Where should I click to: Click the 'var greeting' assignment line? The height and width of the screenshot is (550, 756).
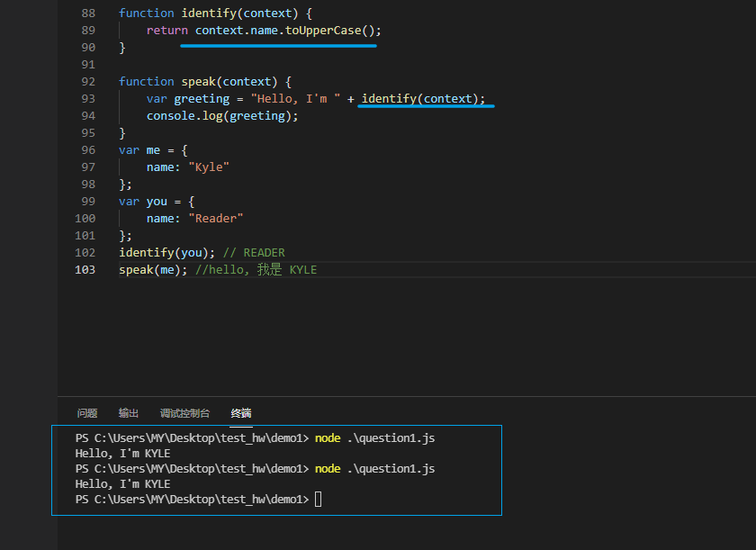(x=316, y=99)
